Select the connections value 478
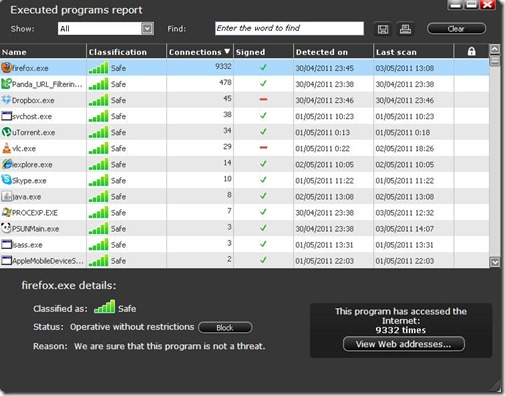 point(225,82)
